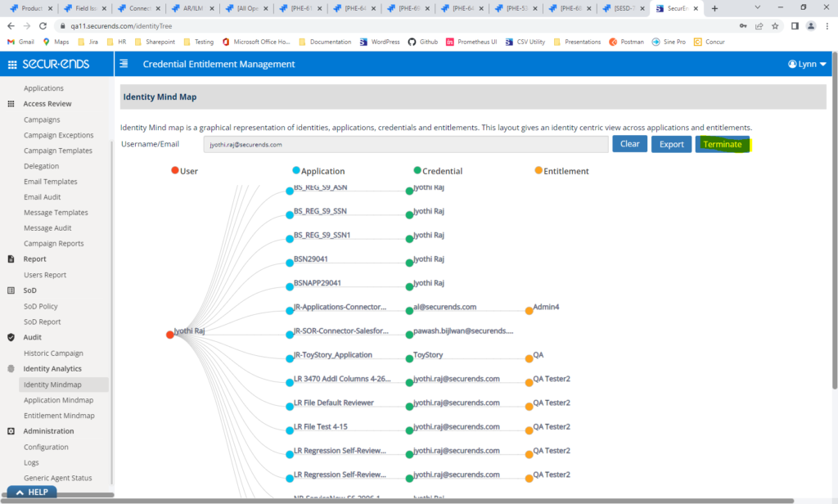This screenshot has width=838, height=504.
Task: Expand the Access Review sidebar section
Action: pyautogui.click(x=47, y=104)
